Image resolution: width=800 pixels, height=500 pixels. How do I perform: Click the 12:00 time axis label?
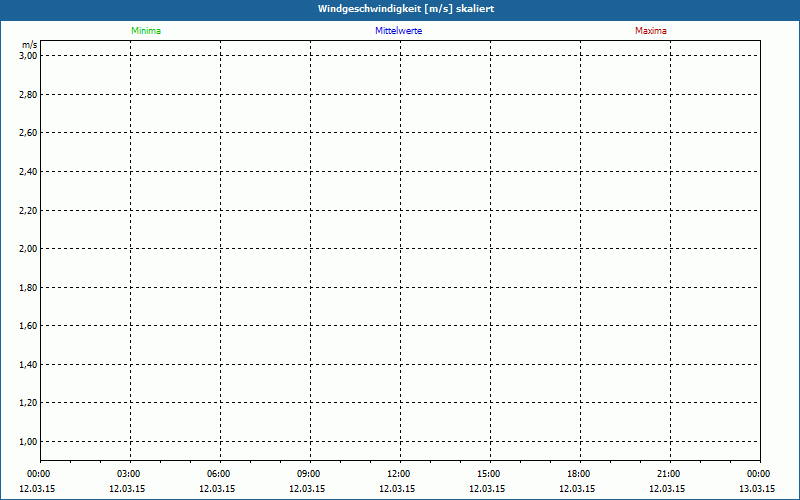[398, 474]
